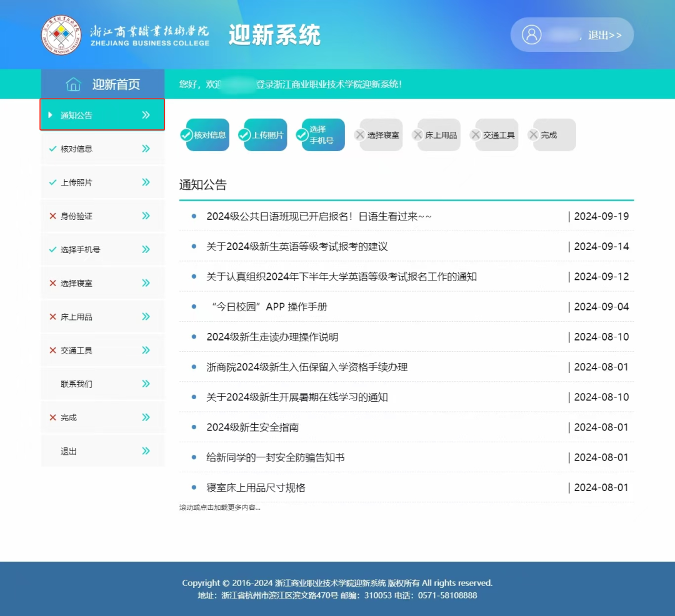Image resolution: width=675 pixels, height=616 pixels.
Task: Click the user avatar icon
Action: coord(531,34)
